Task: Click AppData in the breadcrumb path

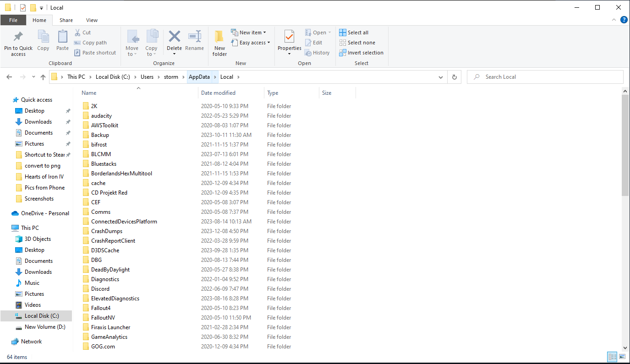Action: pos(199,77)
